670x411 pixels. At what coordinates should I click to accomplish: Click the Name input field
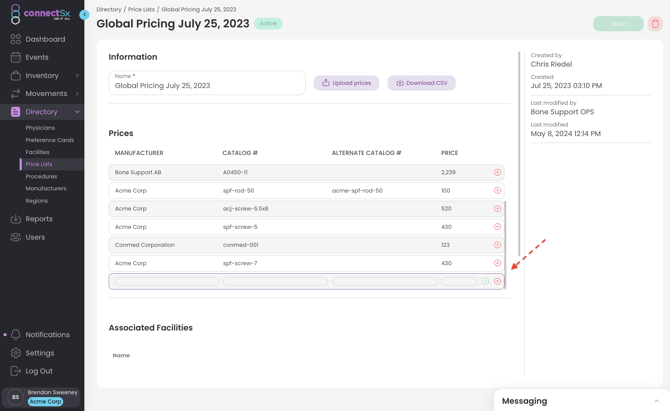(x=207, y=86)
